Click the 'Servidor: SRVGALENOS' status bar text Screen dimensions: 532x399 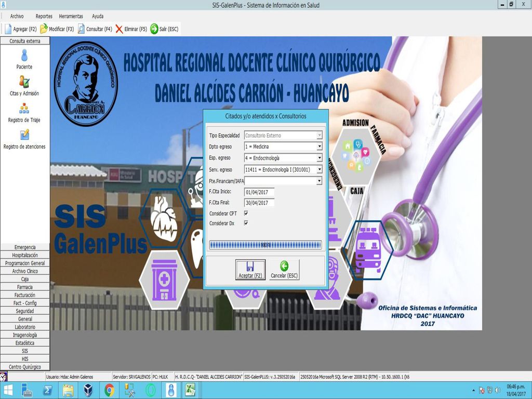pyautogui.click(x=131, y=377)
